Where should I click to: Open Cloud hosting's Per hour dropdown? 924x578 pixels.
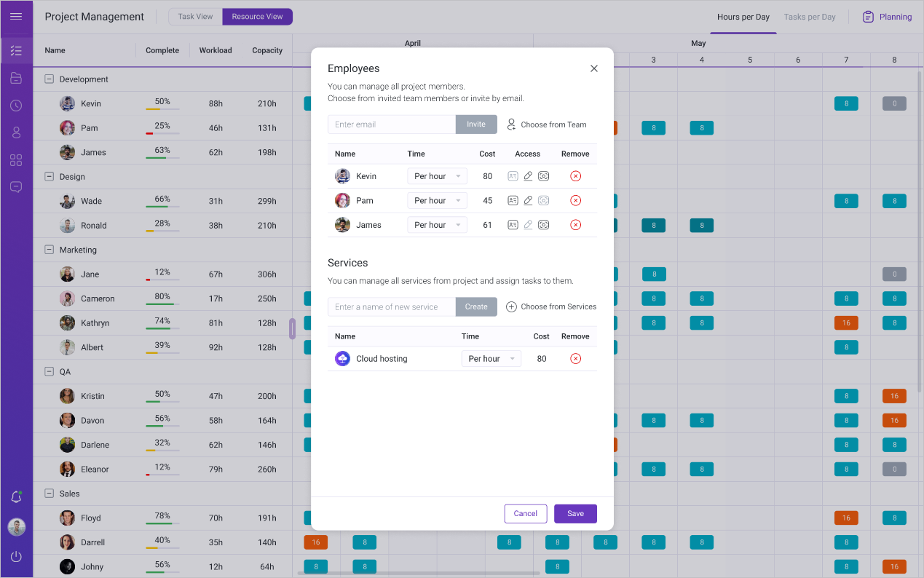pyautogui.click(x=491, y=359)
